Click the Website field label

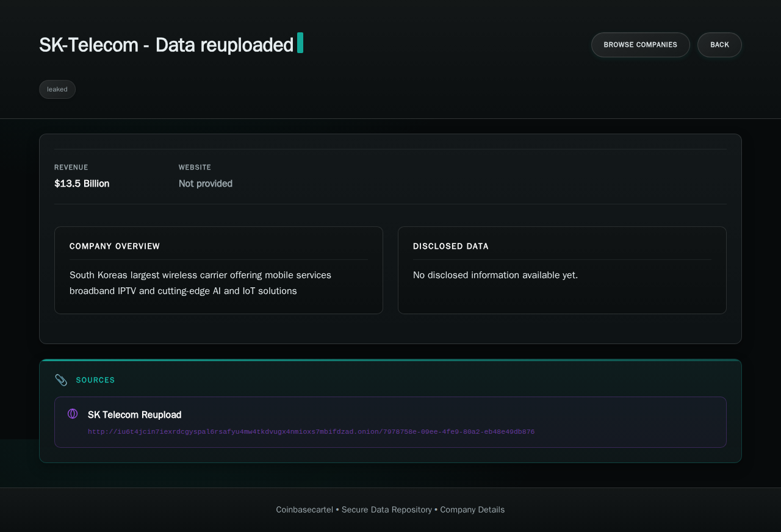click(x=195, y=167)
